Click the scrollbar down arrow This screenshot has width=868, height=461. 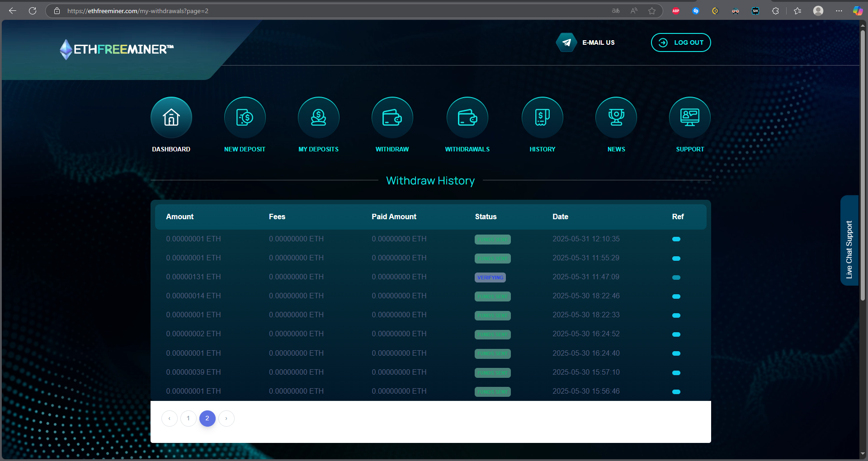click(863, 454)
